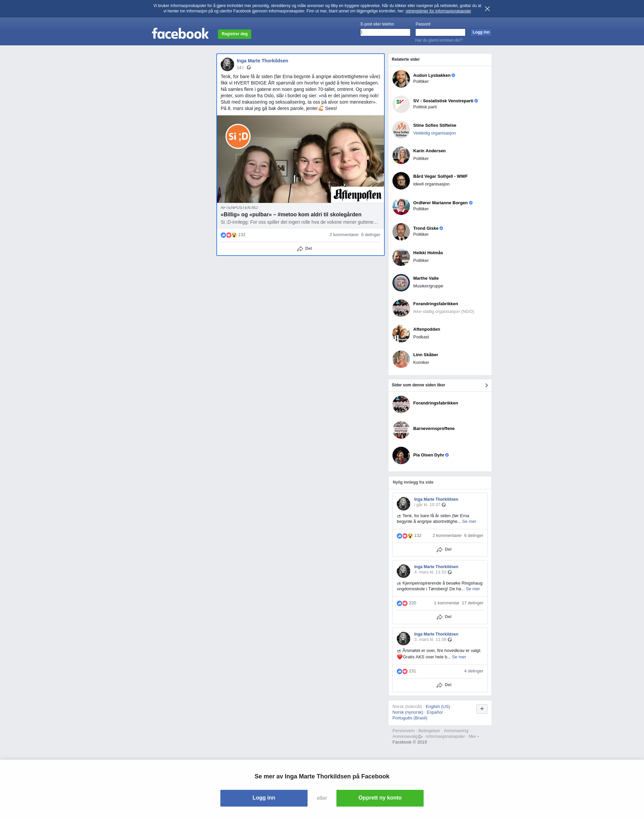Open Audun Lysbakken profile picture
This screenshot has height=820, width=644.
pyautogui.click(x=401, y=79)
